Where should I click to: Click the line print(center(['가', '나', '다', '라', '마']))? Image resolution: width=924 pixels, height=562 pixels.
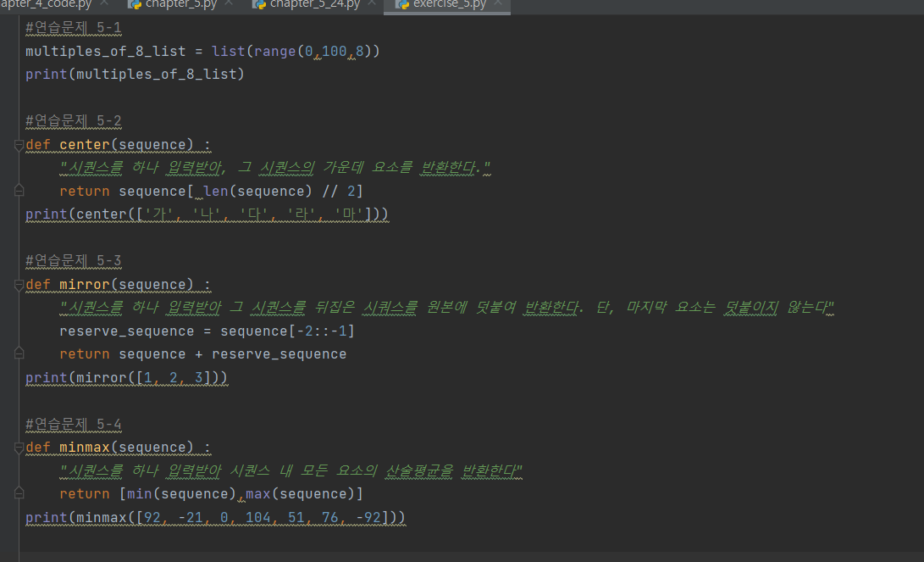click(x=207, y=214)
